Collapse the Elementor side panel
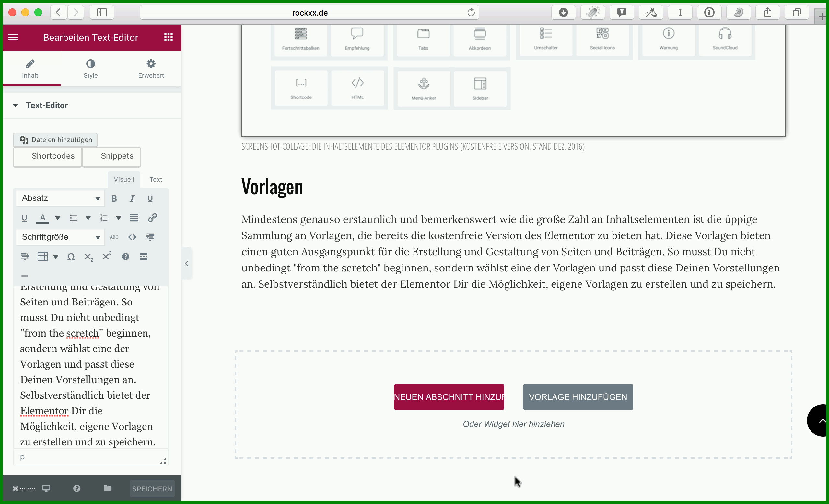 pyautogui.click(x=186, y=263)
